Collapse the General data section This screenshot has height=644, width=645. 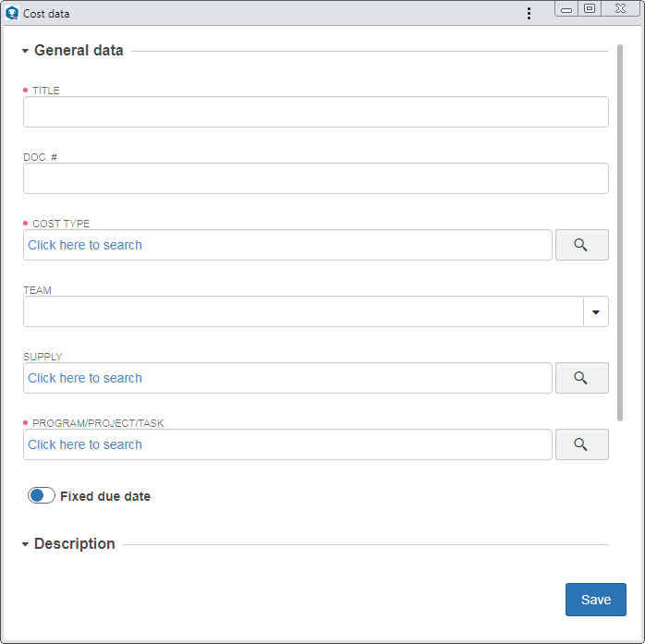pos(25,51)
